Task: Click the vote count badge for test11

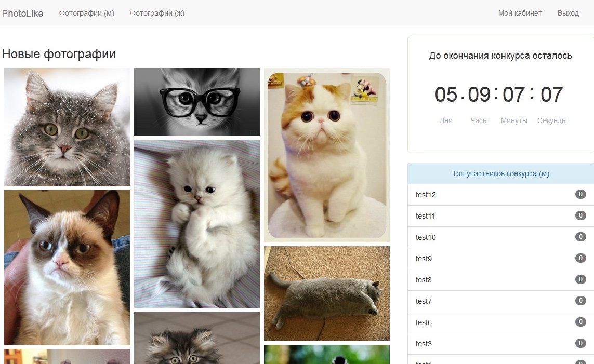Action: pyautogui.click(x=580, y=215)
